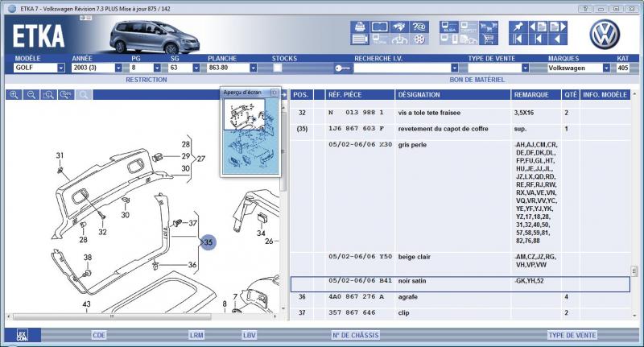Viewport: 644px width, 347px height.
Task: Zoom in on the parts diagram
Action: [14, 95]
